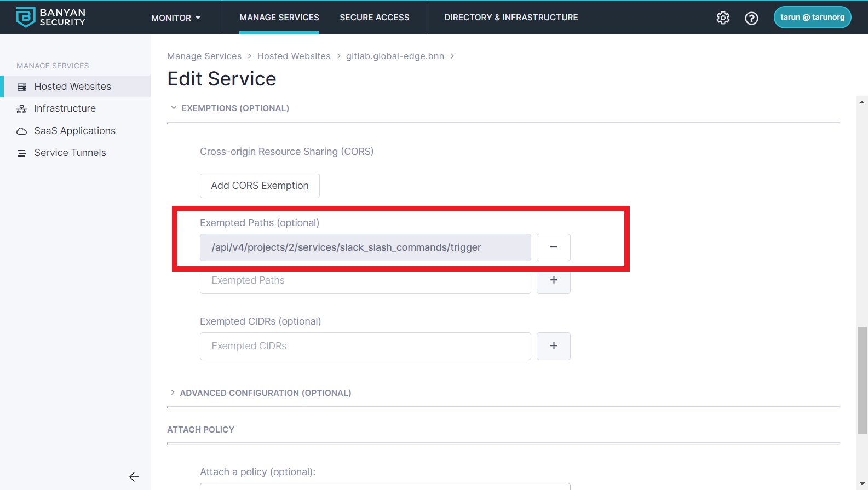The width and height of the screenshot is (868, 490).
Task: Select SaaS Applications in the sidebar
Action: tap(74, 131)
